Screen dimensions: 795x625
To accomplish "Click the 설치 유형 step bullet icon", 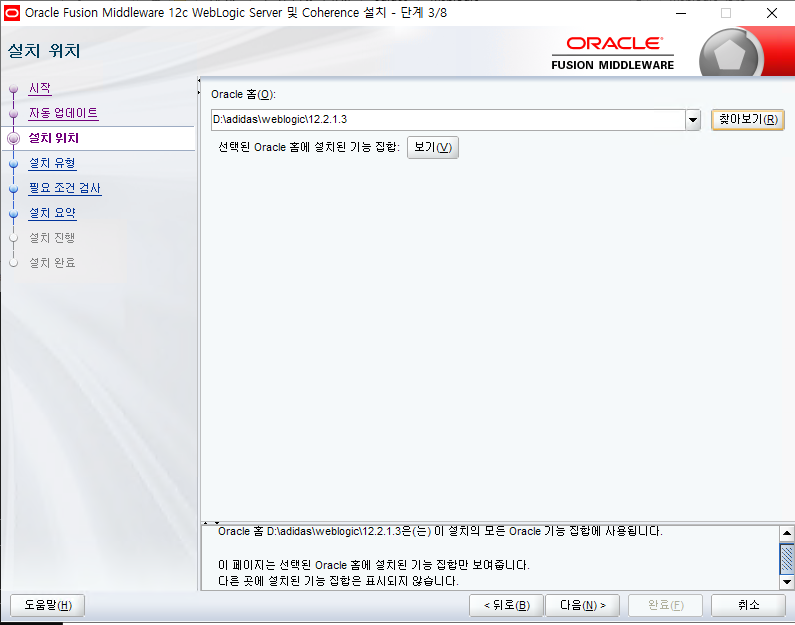I will [x=14, y=164].
